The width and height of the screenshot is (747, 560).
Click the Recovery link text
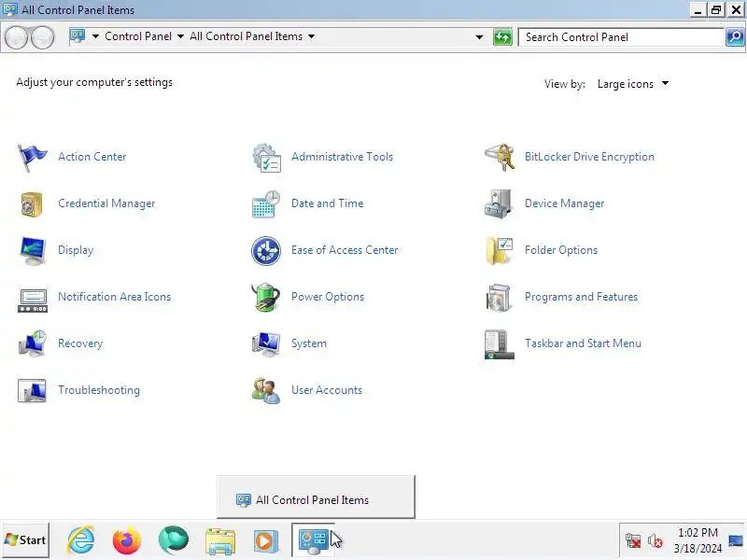tap(80, 343)
